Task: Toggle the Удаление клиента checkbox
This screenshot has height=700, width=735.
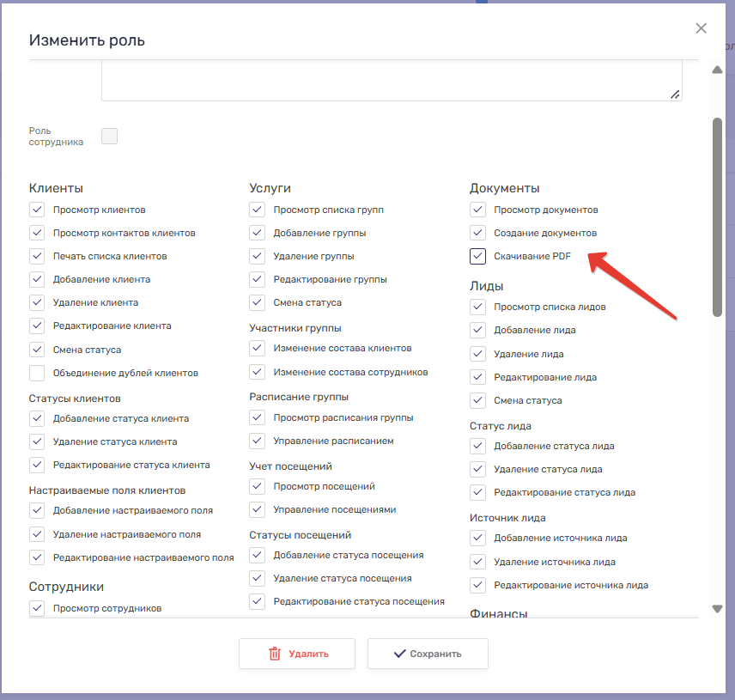Action: 37,302
